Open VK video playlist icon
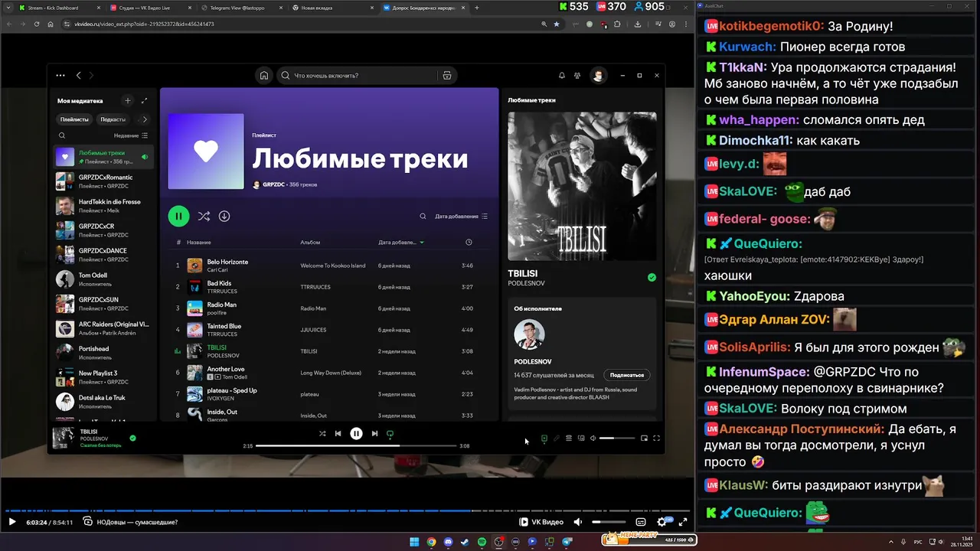This screenshot has height=551, width=980. pos(88,522)
